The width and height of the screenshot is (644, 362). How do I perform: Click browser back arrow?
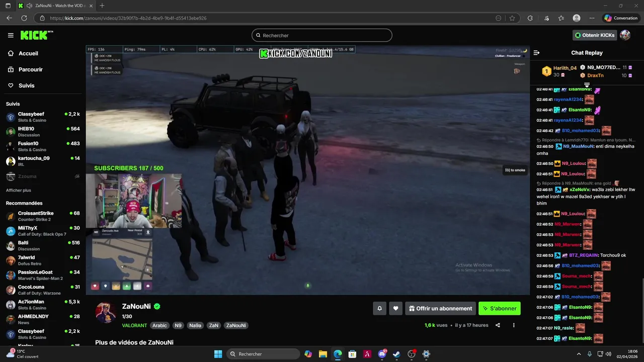click(9, 18)
